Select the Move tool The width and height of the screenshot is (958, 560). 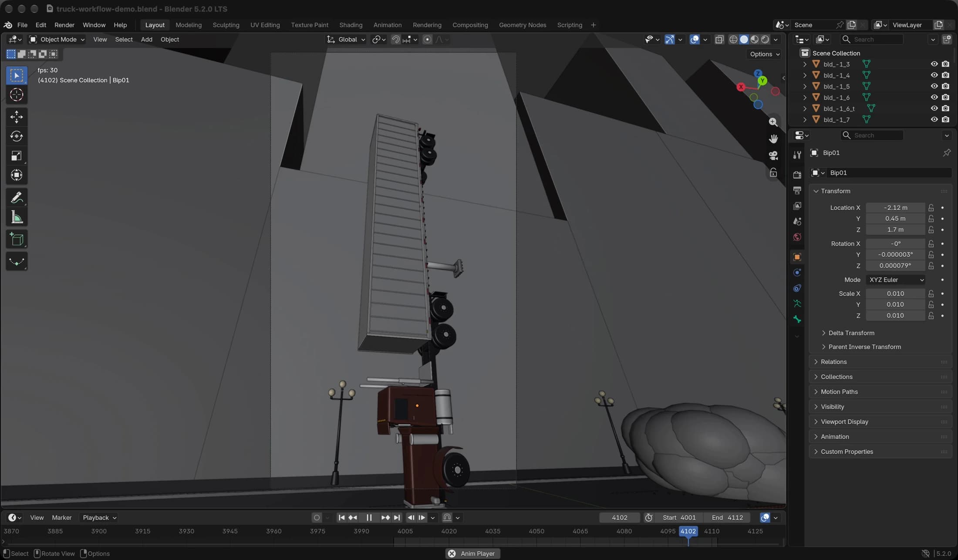click(x=17, y=117)
